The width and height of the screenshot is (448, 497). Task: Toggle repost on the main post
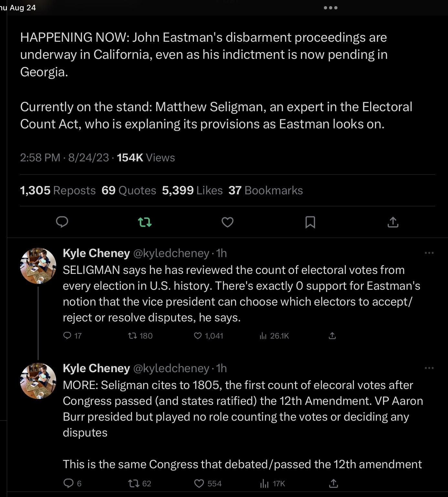145,222
